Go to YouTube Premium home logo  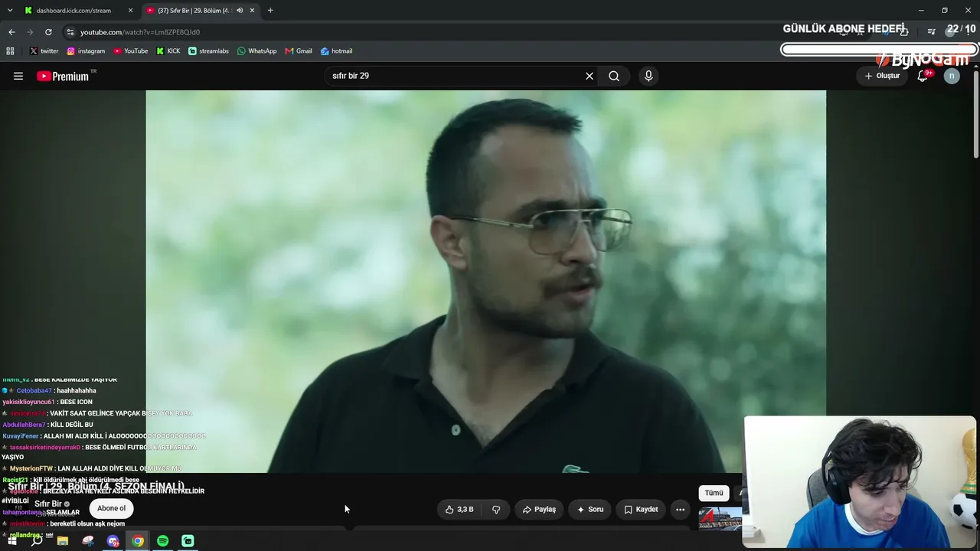[x=63, y=76]
